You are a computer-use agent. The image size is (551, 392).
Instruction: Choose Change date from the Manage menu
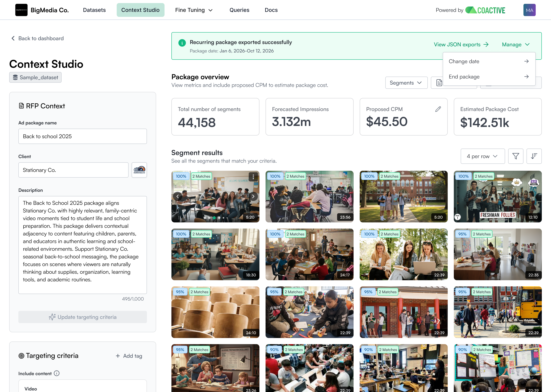coord(489,61)
